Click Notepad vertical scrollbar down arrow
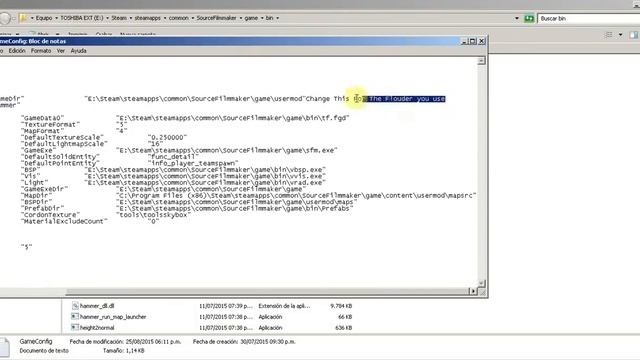This screenshot has height=360, width=640. click(482, 283)
